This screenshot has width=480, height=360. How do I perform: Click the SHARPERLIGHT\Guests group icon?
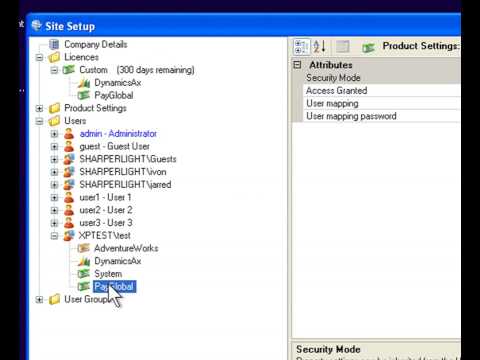tap(69, 159)
